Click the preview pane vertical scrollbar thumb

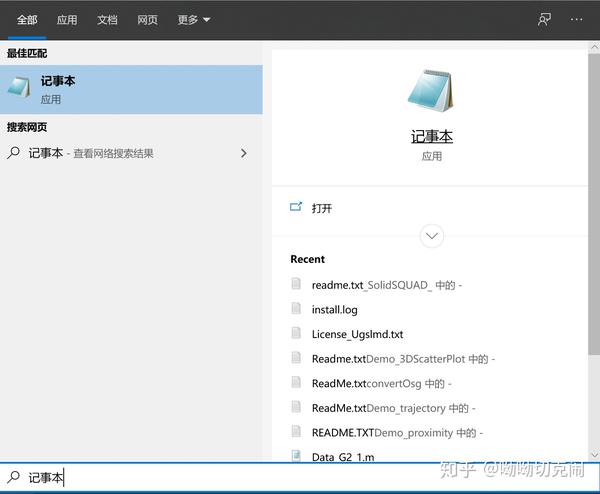tap(594, 205)
